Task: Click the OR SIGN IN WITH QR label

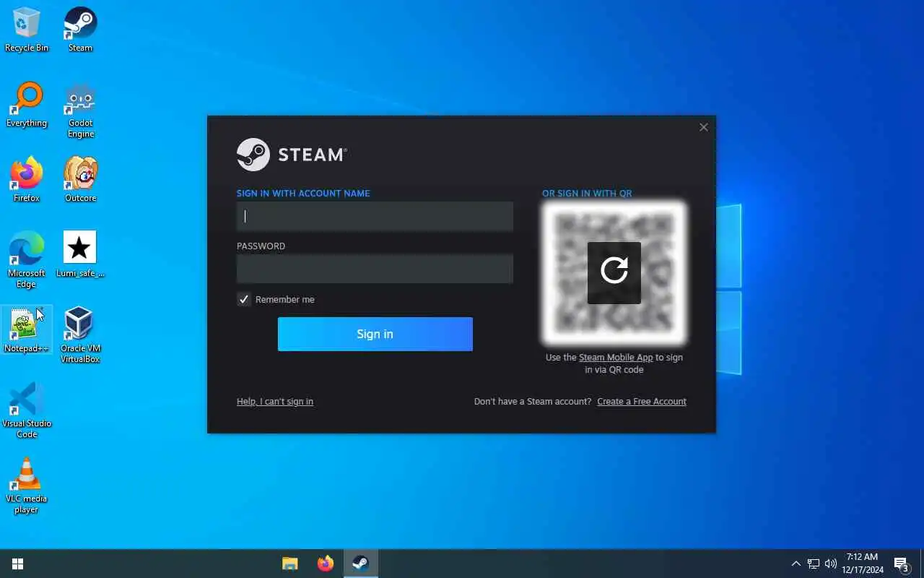Action: [x=587, y=194]
